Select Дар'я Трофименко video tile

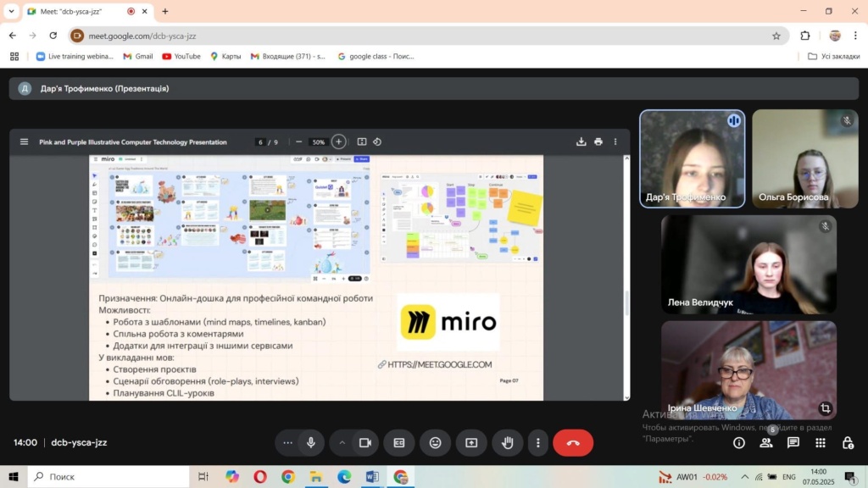692,158
